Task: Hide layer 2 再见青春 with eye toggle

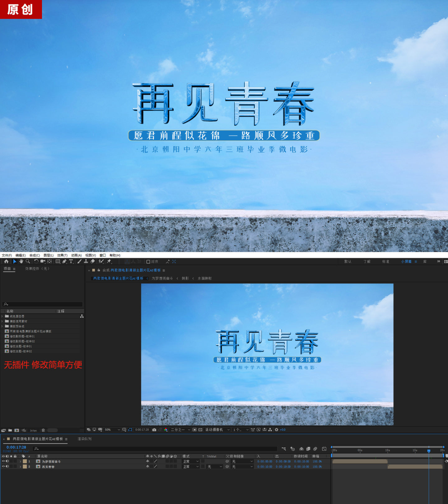Action: (x=3, y=466)
